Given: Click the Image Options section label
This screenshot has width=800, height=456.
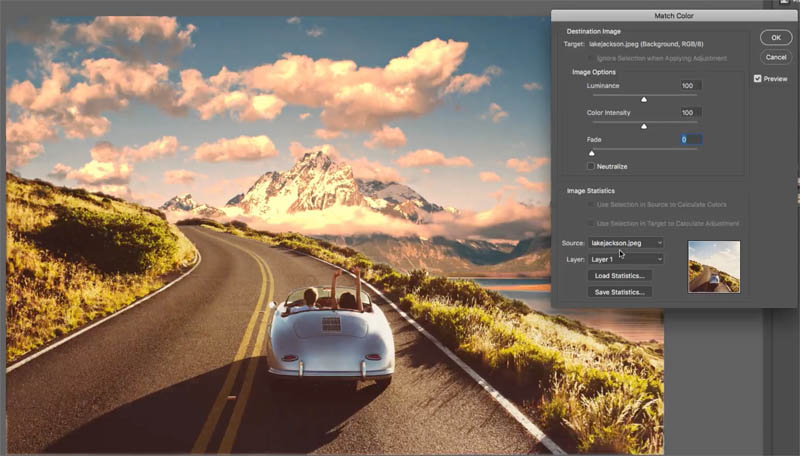Looking at the screenshot, I should 593,72.
